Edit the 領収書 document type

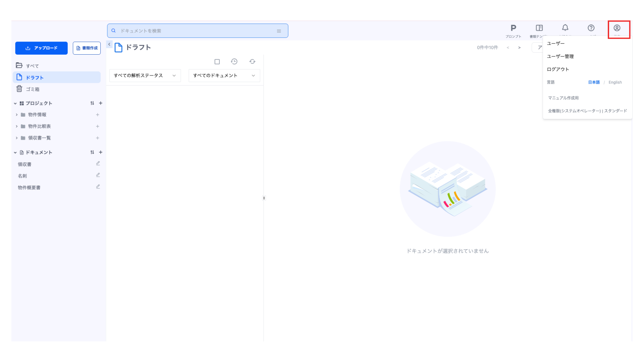pyautogui.click(x=98, y=164)
